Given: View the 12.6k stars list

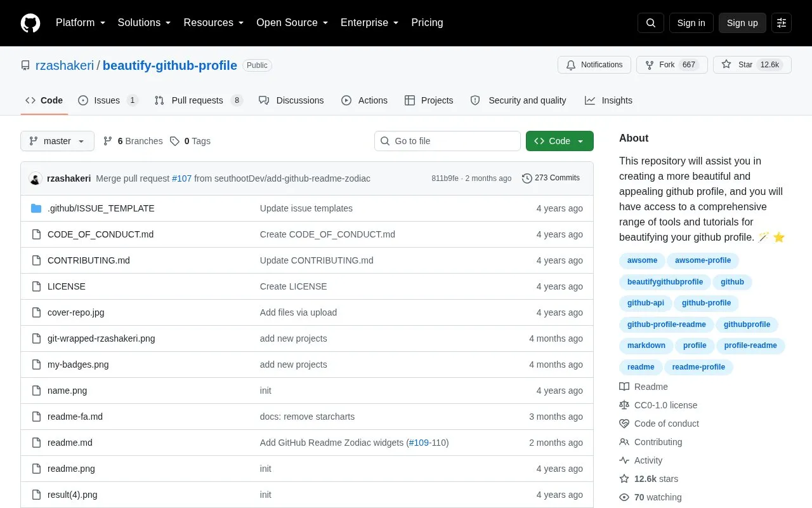Looking at the screenshot, I should pyautogui.click(x=649, y=479).
